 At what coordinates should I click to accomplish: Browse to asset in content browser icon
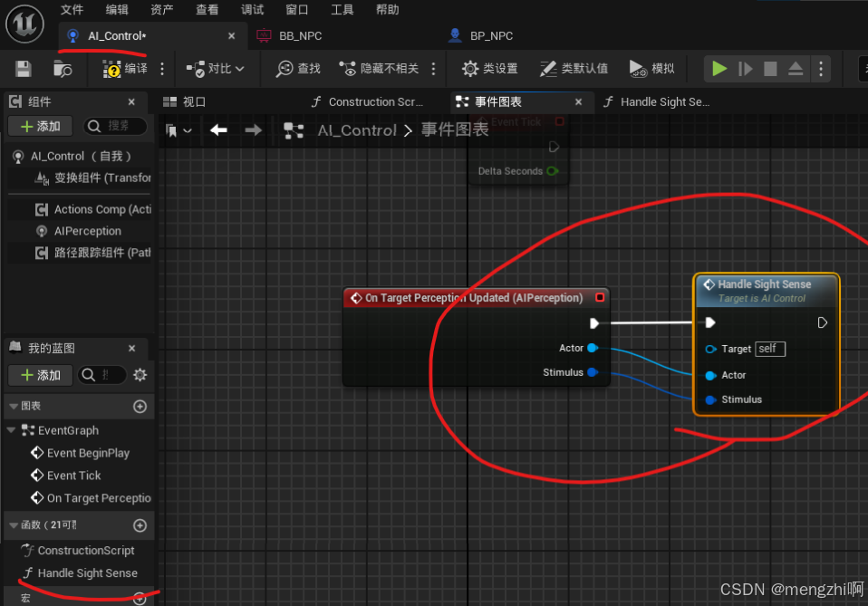(62, 69)
